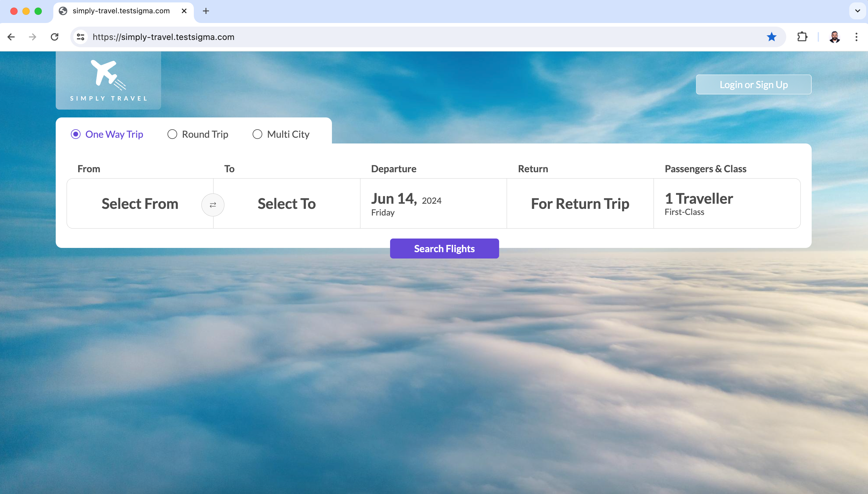Toggle the bookmark star
This screenshot has width=868, height=494.
pyautogui.click(x=771, y=37)
